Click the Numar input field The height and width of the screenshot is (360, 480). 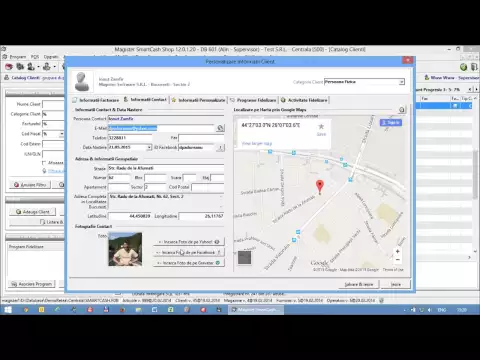[x=119, y=178]
